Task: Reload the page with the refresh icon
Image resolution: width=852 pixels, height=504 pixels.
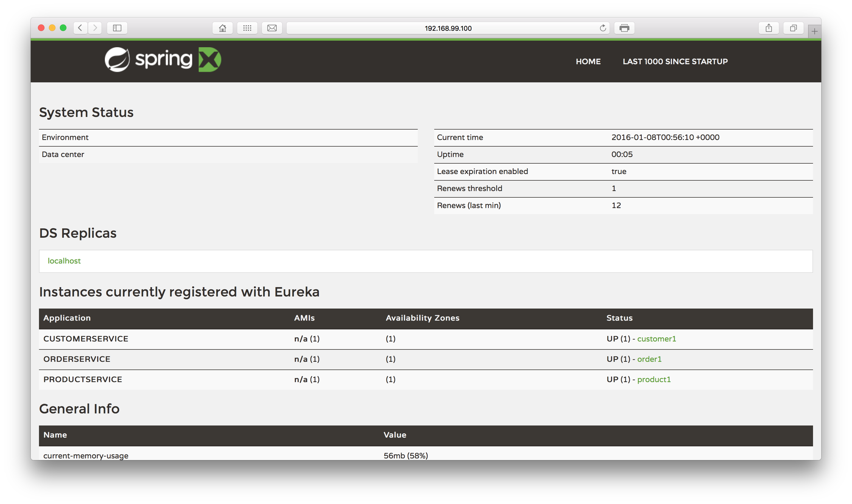Action: pos(603,28)
